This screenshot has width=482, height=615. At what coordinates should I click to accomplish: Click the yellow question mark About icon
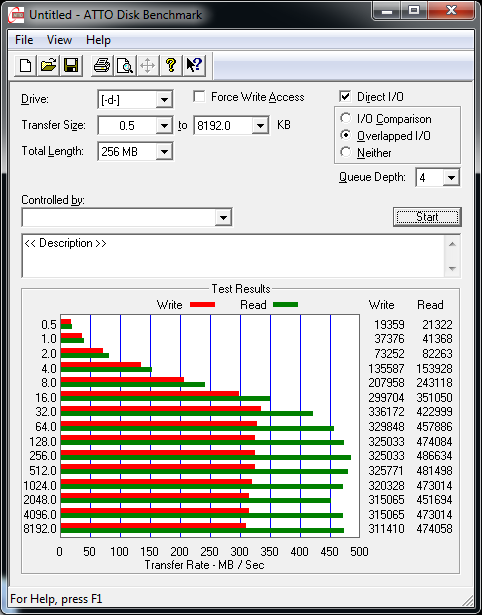[171, 65]
